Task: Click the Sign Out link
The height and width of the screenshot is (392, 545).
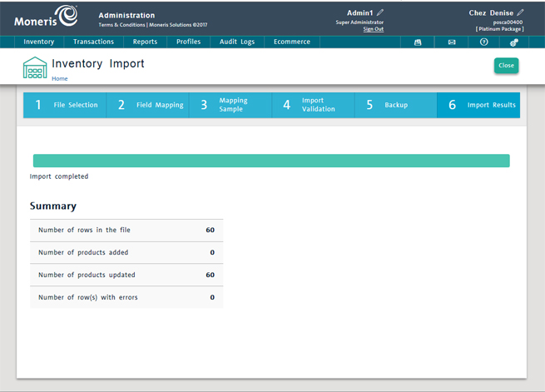Action: coord(374,29)
